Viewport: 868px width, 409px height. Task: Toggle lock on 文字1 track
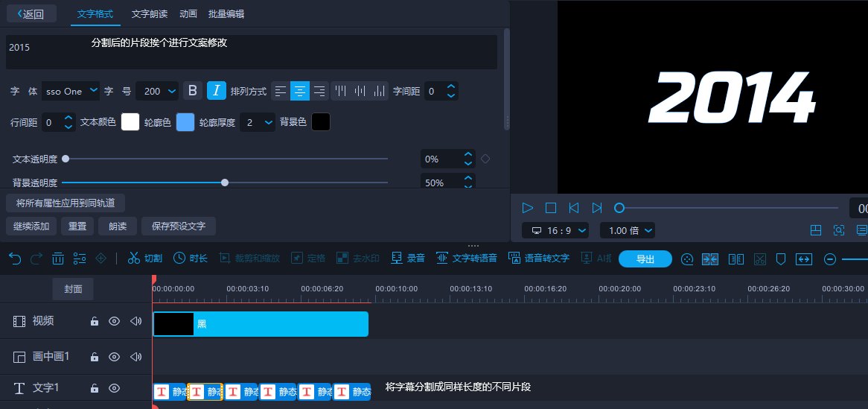pyautogui.click(x=95, y=388)
